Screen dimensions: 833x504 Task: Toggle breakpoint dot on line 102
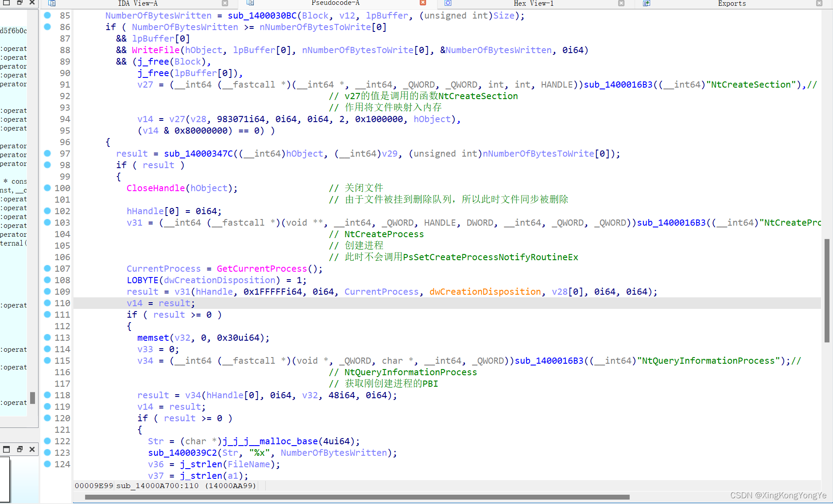tap(47, 211)
